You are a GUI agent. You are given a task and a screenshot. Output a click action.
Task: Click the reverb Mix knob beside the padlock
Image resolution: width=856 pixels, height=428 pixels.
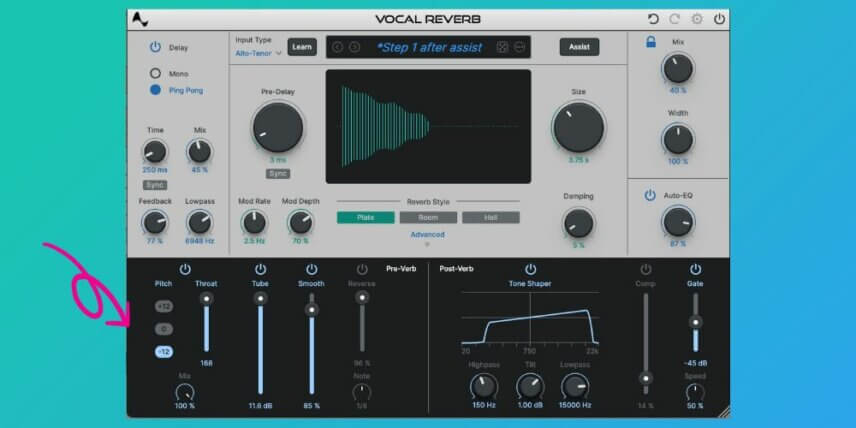click(678, 69)
